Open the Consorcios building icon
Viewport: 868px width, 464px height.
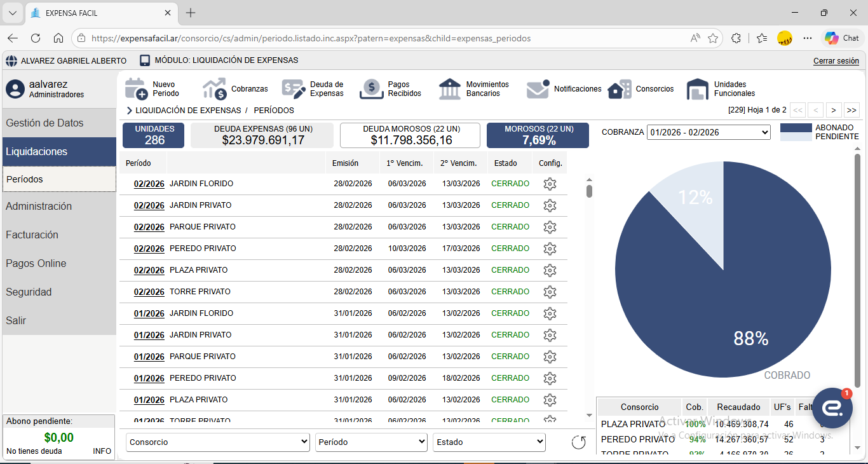tap(620, 89)
